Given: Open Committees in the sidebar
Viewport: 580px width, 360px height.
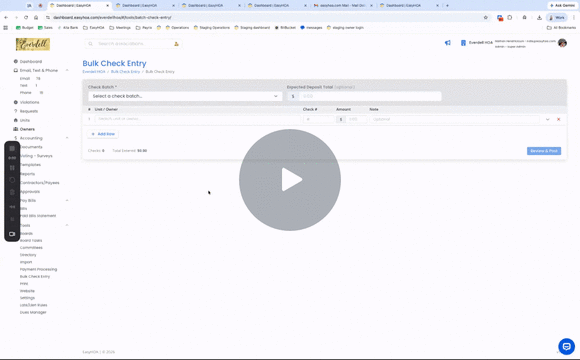Looking at the screenshot, I should (x=31, y=248).
